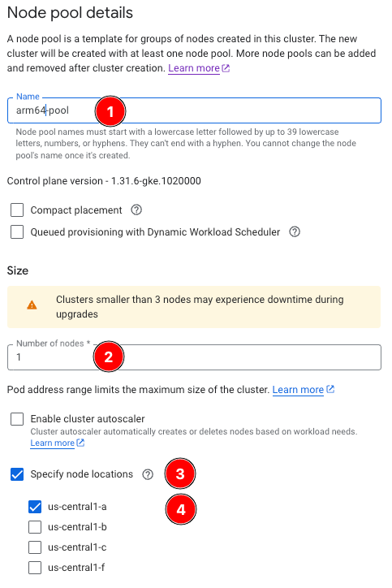The width and height of the screenshot is (392, 588).
Task: Click the Specify node locations help icon
Action: 148,474
